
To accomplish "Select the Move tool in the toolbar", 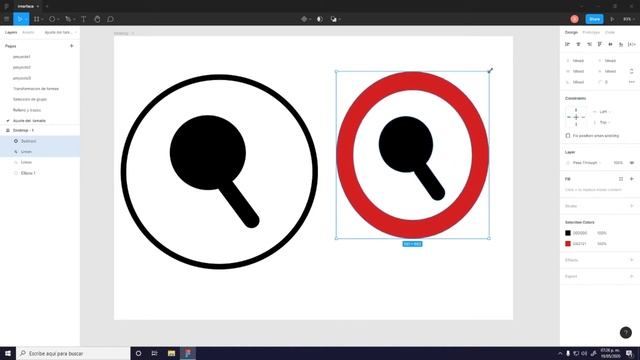I will [x=19, y=19].
